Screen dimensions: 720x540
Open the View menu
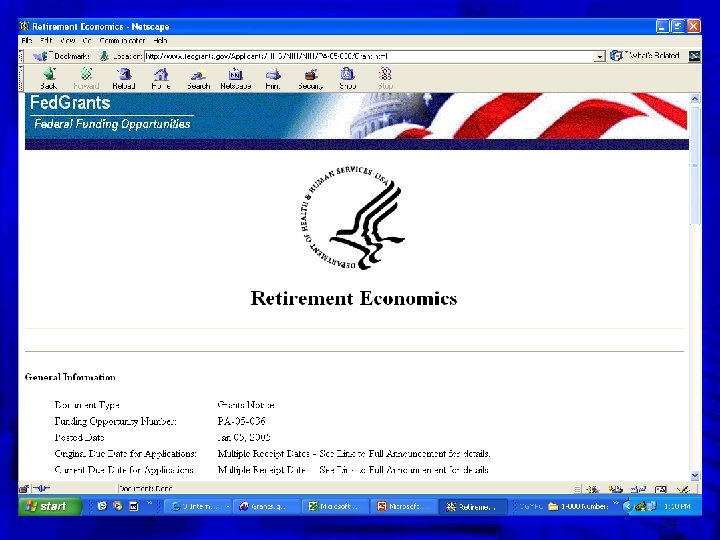(x=68, y=40)
